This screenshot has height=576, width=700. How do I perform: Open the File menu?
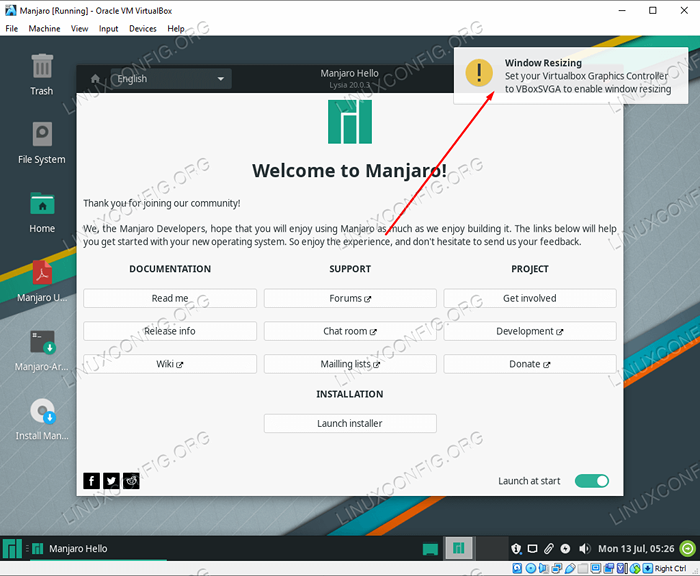coord(12,29)
